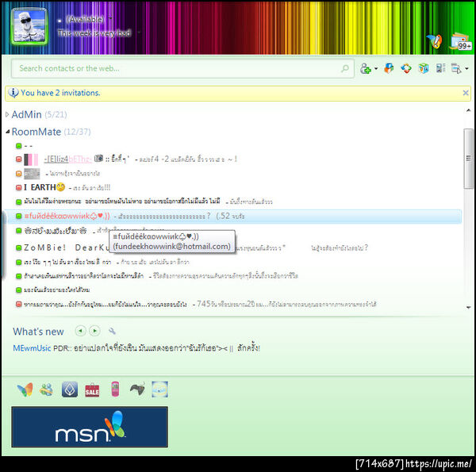Image resolution: width=476 pixels, height=472 pixels.
Task: Click scroll-up arrow of contact list
Action: (x=468, y=110)
